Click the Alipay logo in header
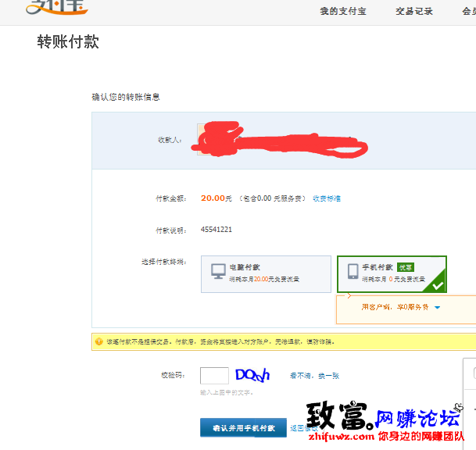The height and width of the screenshot is (450, 476). [x=56, y=8]
